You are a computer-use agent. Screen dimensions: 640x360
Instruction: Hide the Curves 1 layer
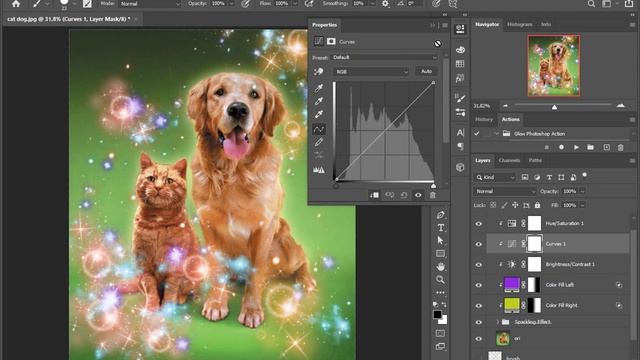[x=478, y=244]
